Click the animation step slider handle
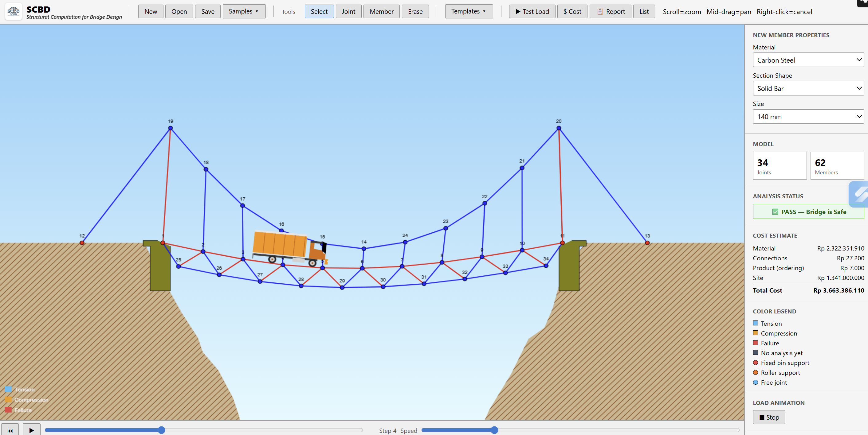Screen dimensions: 868x435 click(161, 430)
